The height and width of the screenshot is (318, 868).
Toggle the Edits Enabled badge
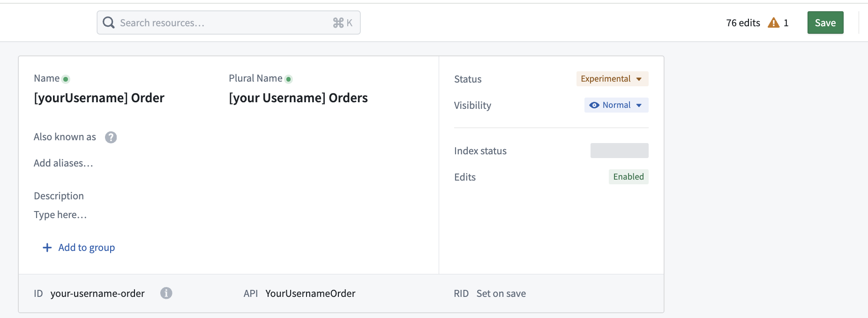(628, 177)
